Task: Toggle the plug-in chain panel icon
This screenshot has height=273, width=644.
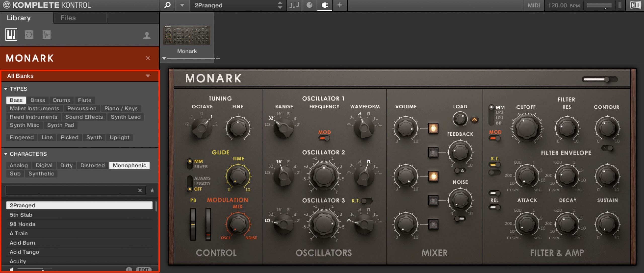Action: (325, 5)
